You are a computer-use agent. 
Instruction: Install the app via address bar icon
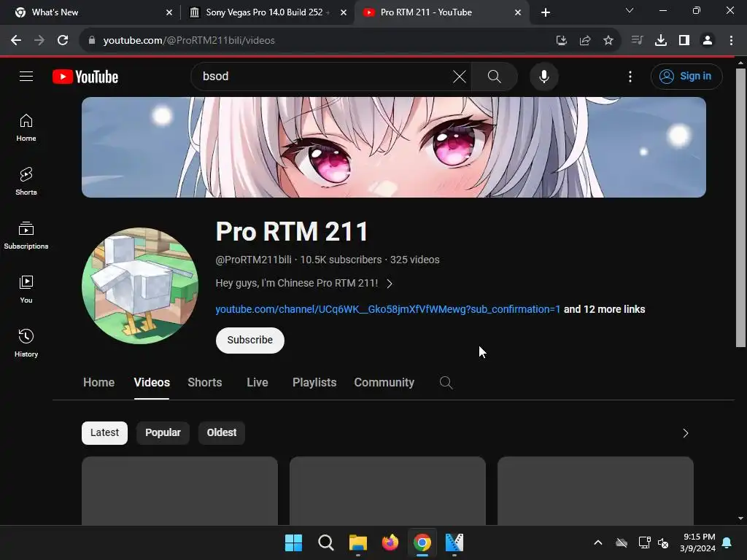pos(561,41)
